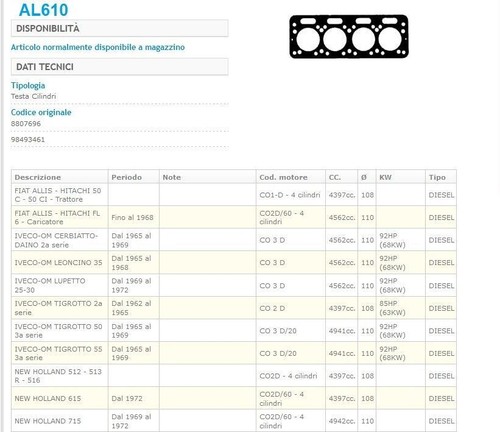Click the cylinder head gasket product image

[349, 37]
